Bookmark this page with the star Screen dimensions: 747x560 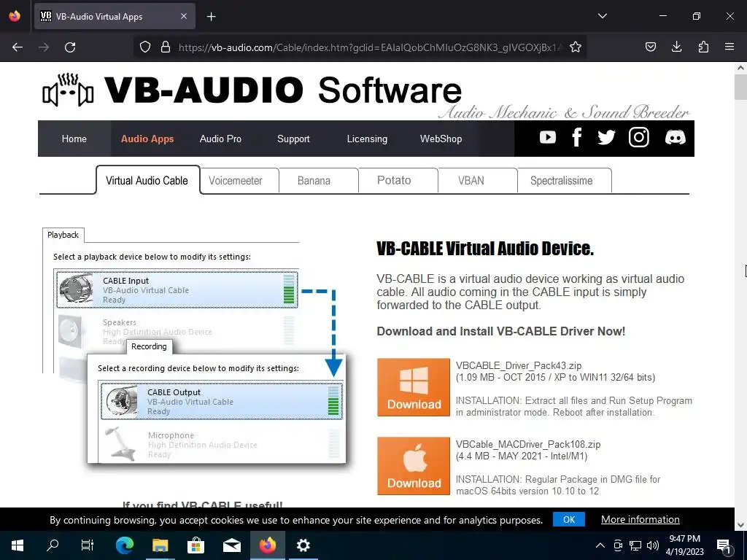[x=576, y=47]
